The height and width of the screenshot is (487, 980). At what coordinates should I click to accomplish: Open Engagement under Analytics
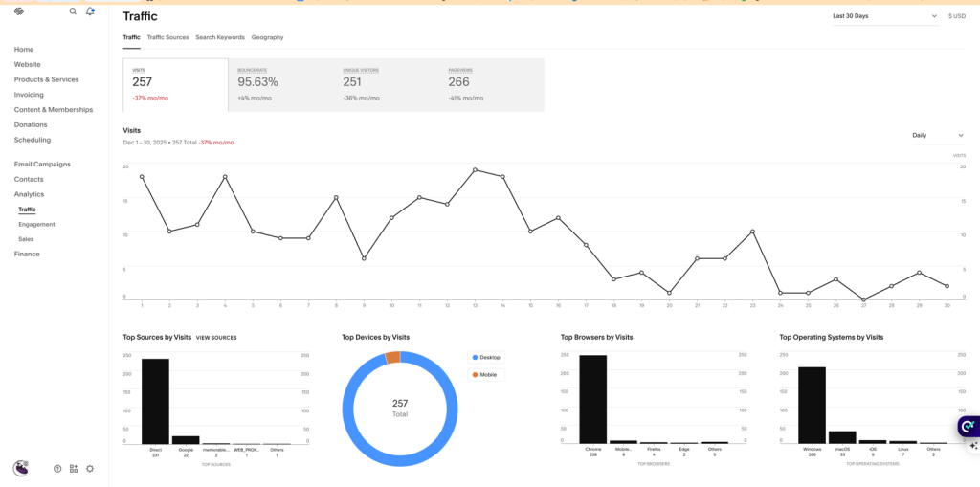point(36,224)
